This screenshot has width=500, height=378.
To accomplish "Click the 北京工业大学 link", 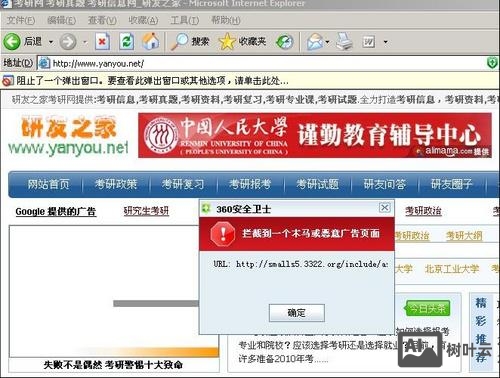I will pyautogui.click(x=452, y=269).
